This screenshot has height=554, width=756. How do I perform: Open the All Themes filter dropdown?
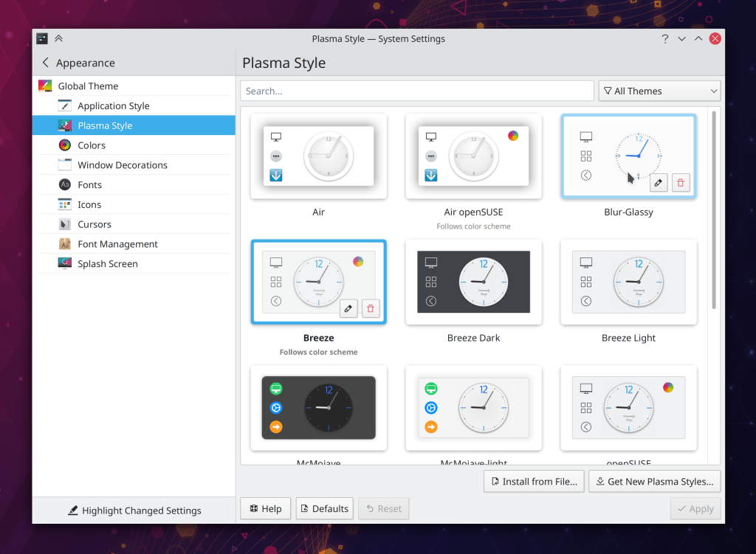point(659,91)
